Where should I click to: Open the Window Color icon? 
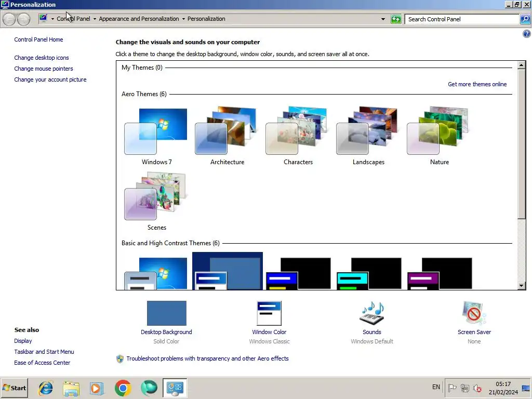tap(269, 313)
